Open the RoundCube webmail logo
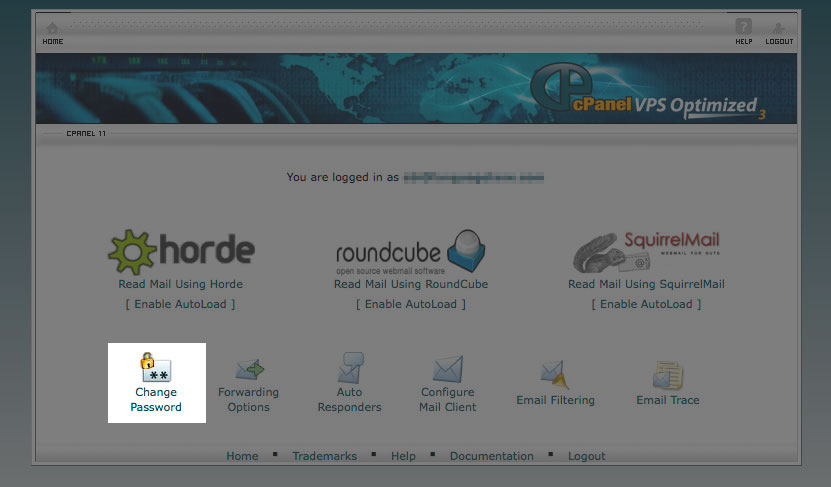This screenshot has width=831, height=487. (411, 252)
